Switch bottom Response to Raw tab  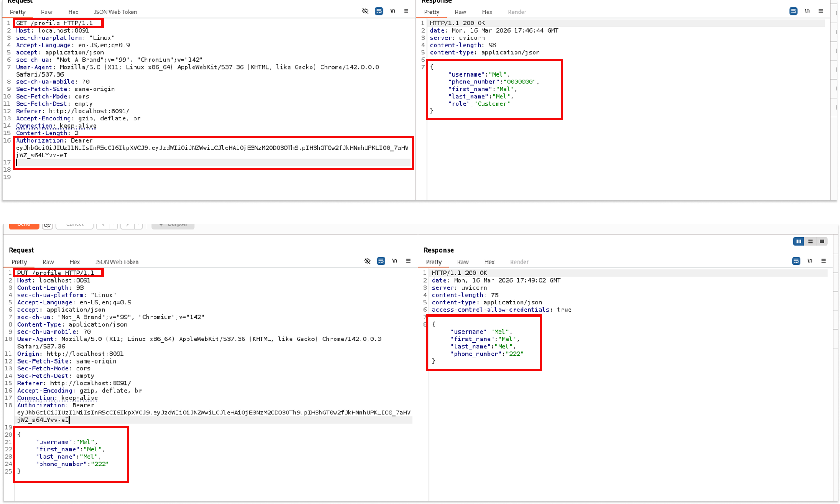click(x=462, y=262)
